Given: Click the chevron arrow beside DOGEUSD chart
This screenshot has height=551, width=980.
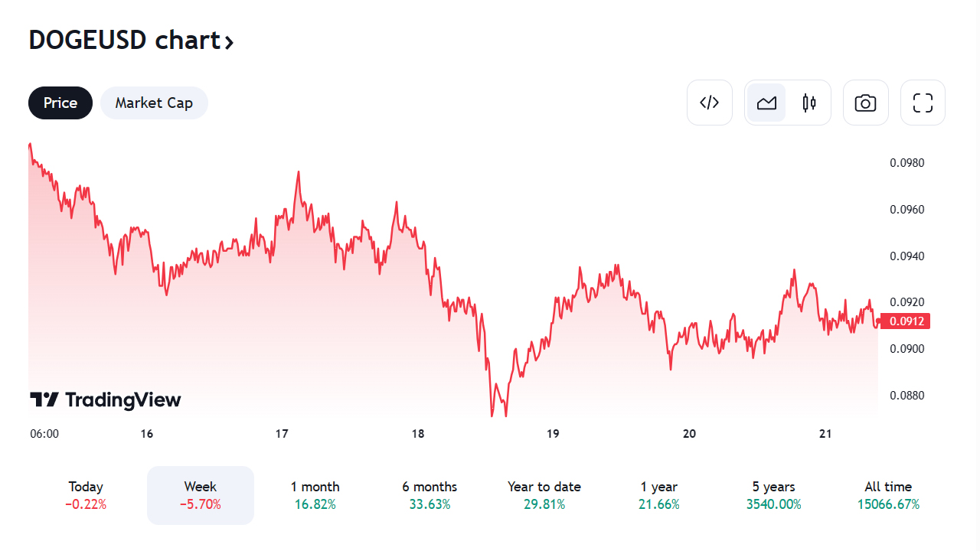Looking at the screenshot, I should [228, 41].
